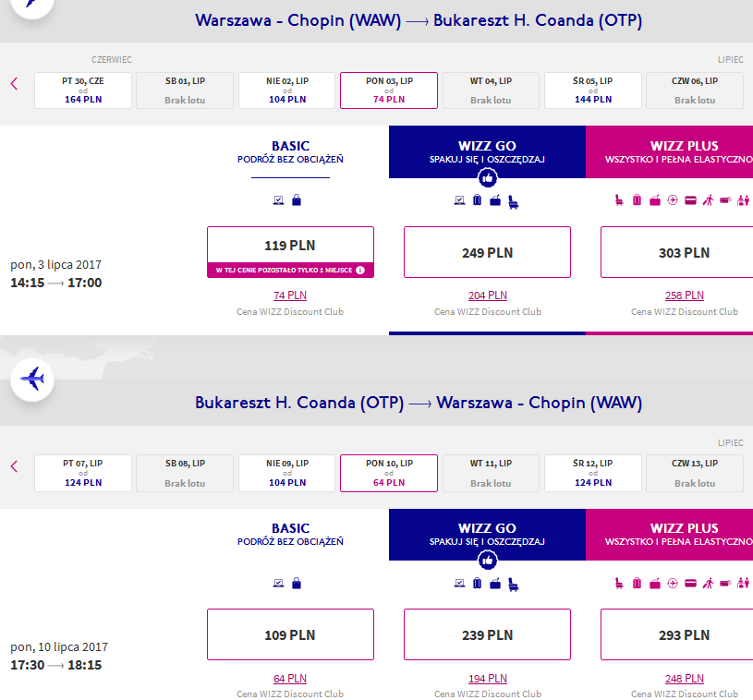Open the 248 PLN Discount Club price link
The image size is (753, 700).
point(685,679)
